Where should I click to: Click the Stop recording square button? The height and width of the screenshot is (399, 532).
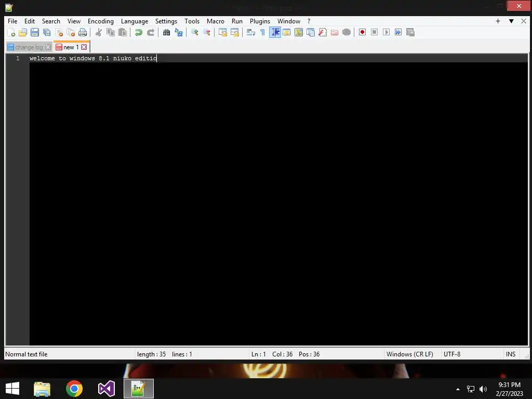point(374,32)
